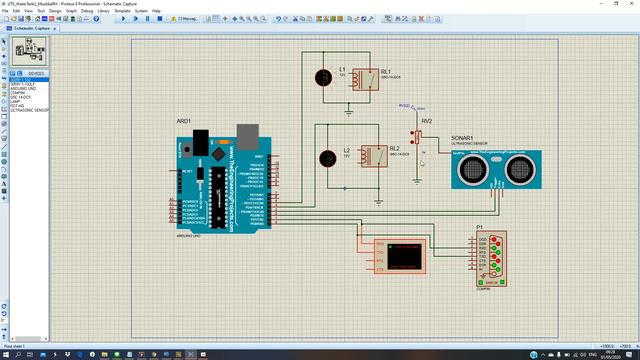Select the highlighted first device list entry
This screenshot has width=640, height=360.
pos(29,80)
